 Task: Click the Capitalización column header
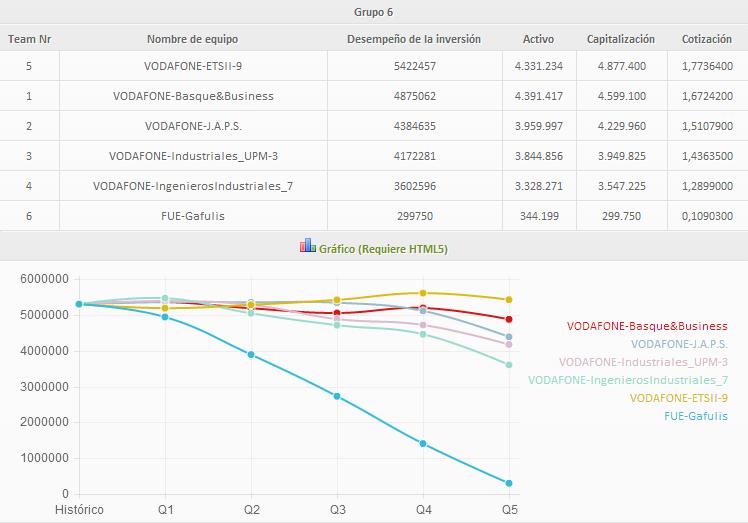click(x=621, y=39)
